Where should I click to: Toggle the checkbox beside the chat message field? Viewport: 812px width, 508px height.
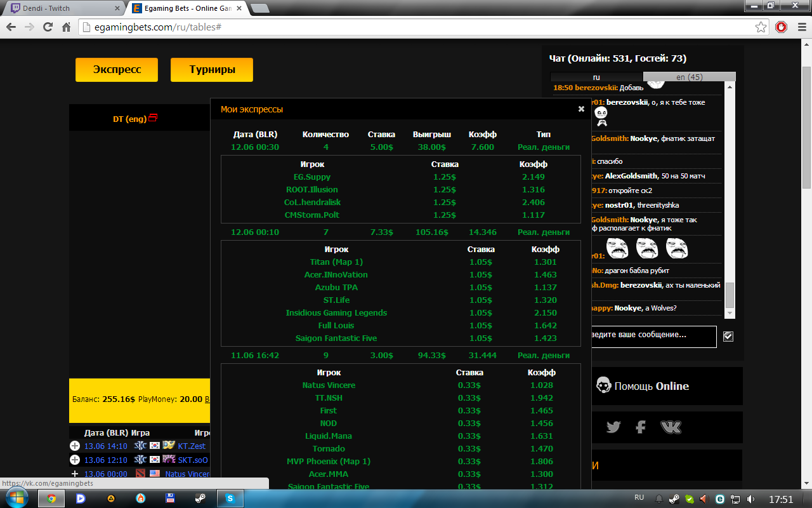[728, 337]
